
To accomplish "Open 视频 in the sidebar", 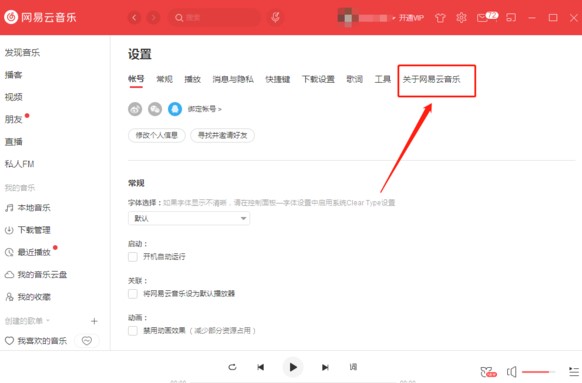I will pyautogui.click(x=14, y=97).
